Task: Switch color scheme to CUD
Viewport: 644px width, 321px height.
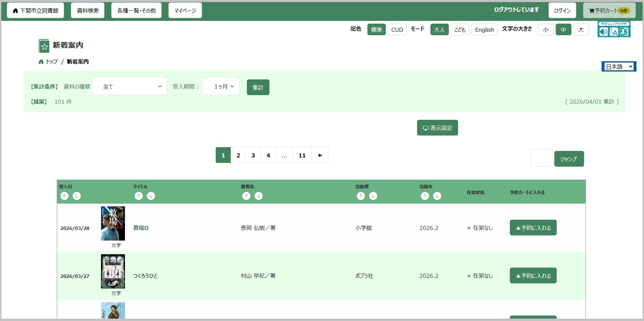Action: (397, 30)
